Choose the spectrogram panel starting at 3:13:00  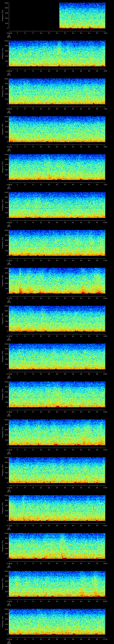click(57, 357)
